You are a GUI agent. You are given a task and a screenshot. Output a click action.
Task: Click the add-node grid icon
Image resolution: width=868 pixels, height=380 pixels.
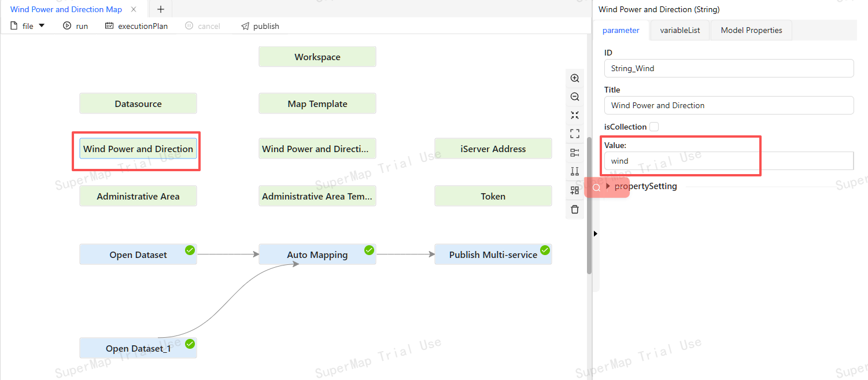pyautogui.click(x=574, y=190)
